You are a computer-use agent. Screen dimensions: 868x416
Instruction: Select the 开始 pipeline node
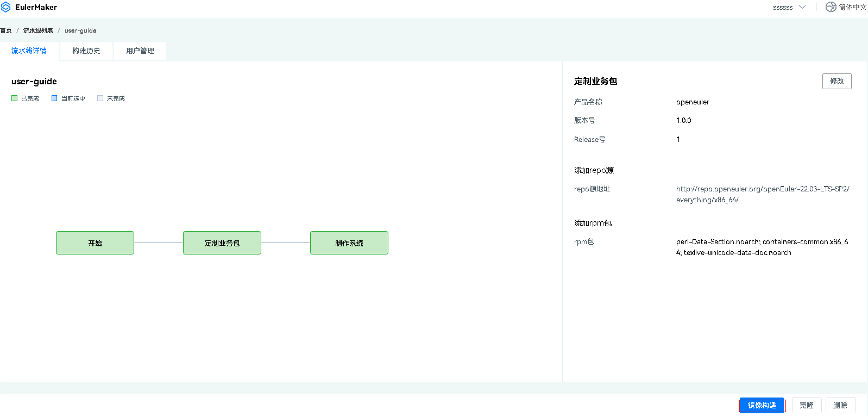[95, 243]
